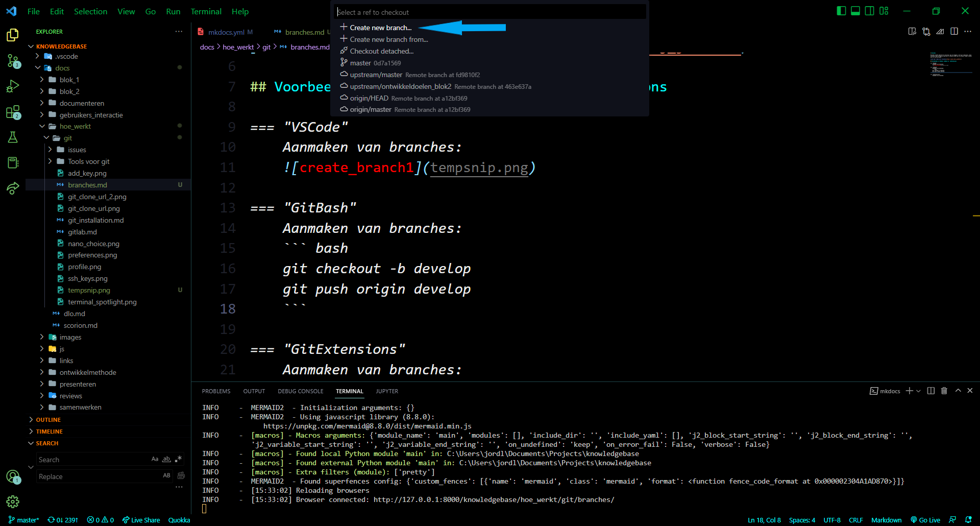Open the Source Control view
Screen dimensions: 980x526
tap(13, 61)
